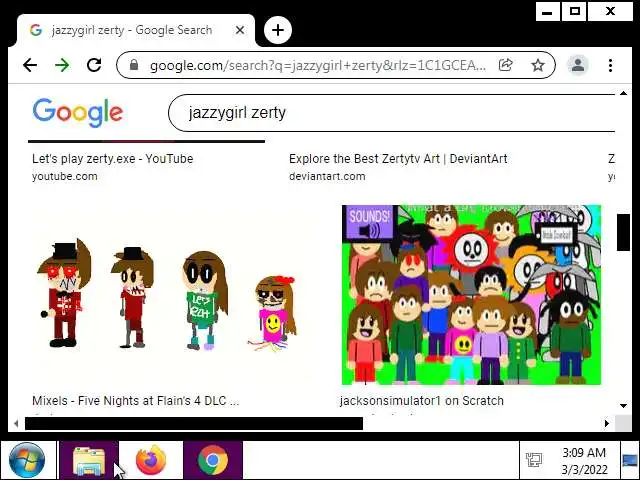Click the network tray icon
This screenshot has width=640, height=480.
533,460
